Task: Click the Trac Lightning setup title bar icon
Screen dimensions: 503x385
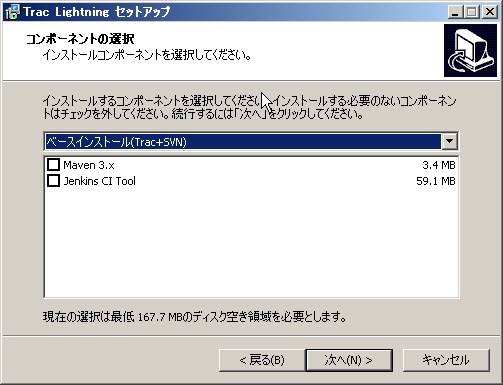Action: click(x=12, y=12)
